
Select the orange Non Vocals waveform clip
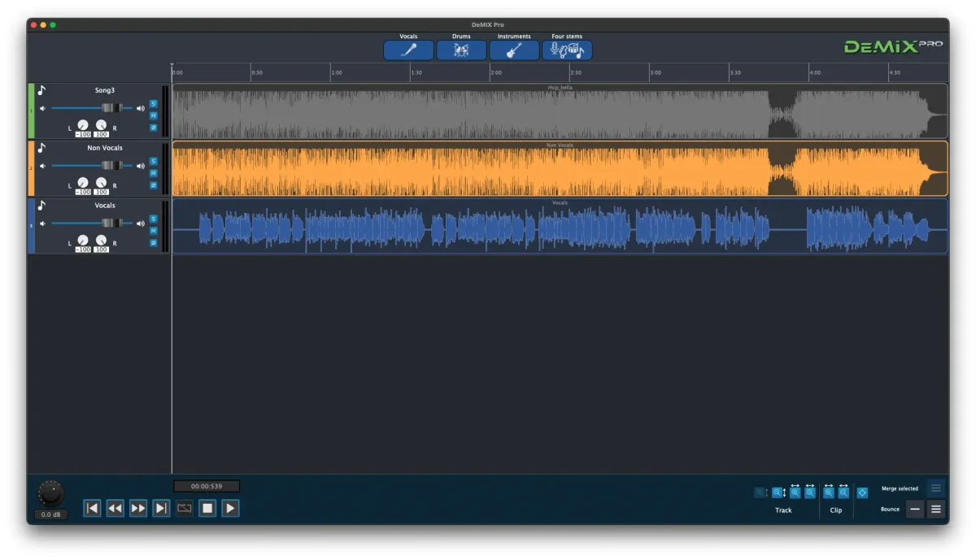(560, 168)
